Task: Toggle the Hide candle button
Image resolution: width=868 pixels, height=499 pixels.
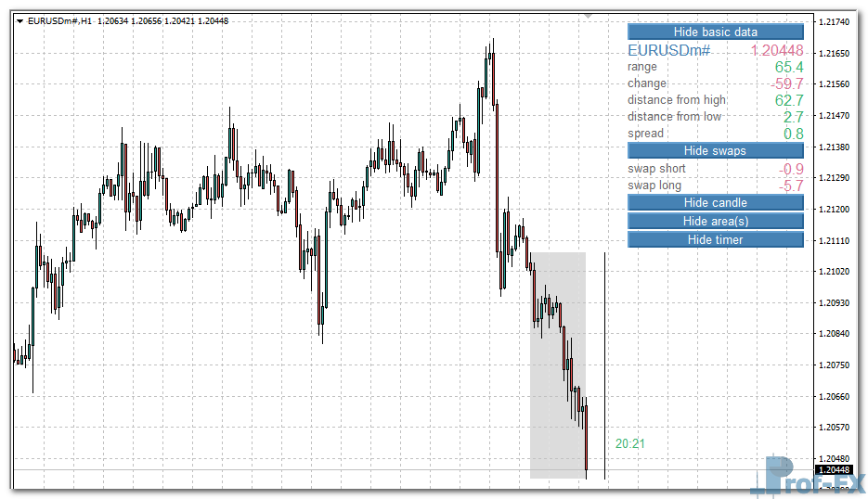Action: (x=715, y=202)
